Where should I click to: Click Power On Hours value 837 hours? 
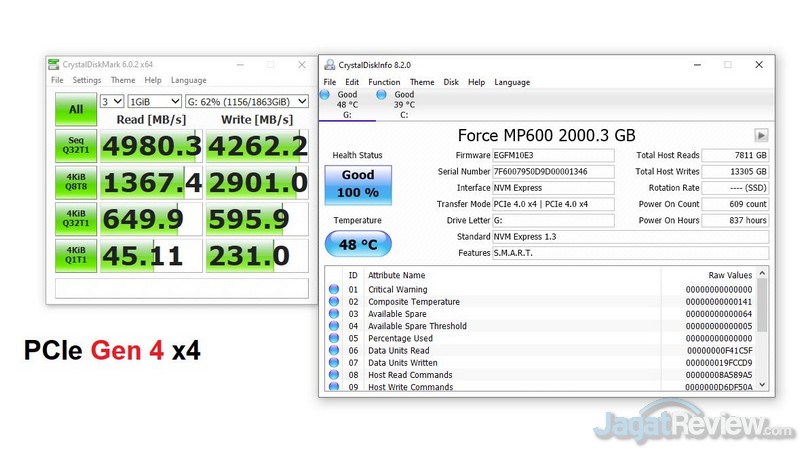click(735, 220)
